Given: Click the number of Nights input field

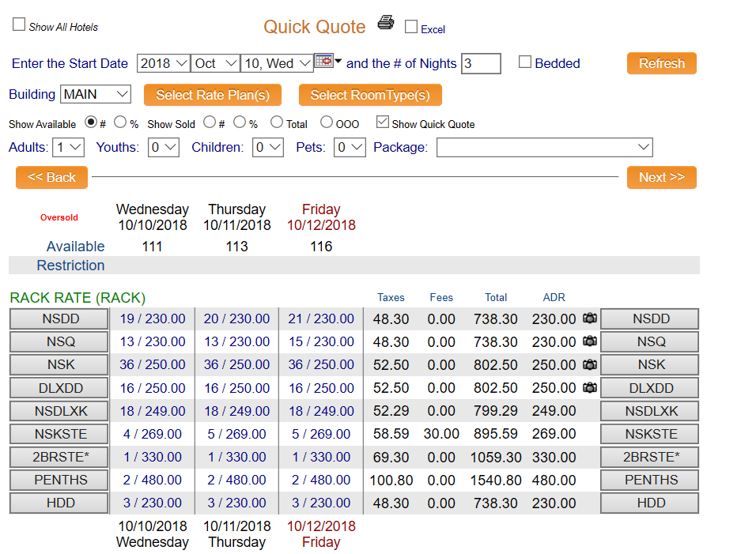Looking at the screenshot, I should 481,63.
